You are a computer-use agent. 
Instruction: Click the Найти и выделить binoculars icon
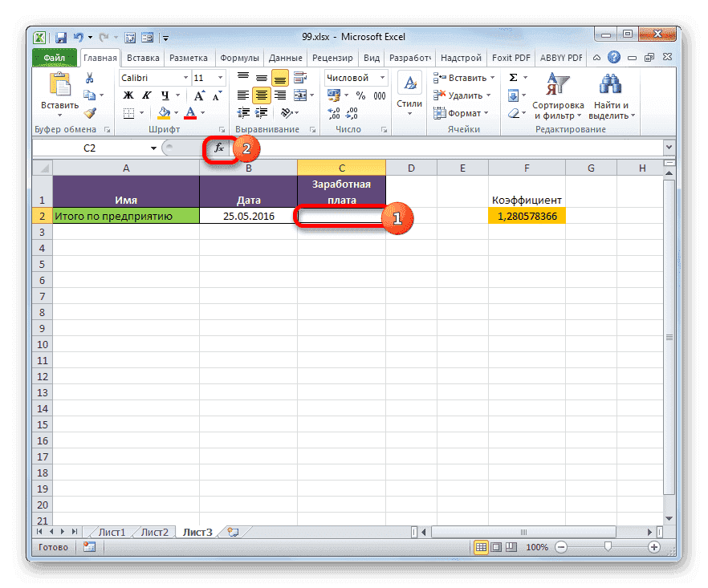click(609, 84)
